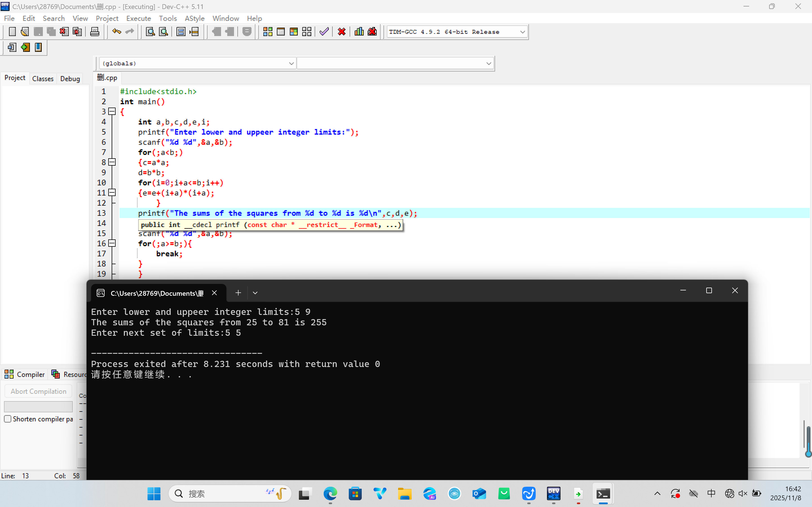Click the Abort Compilation button

tap(38, 391)
